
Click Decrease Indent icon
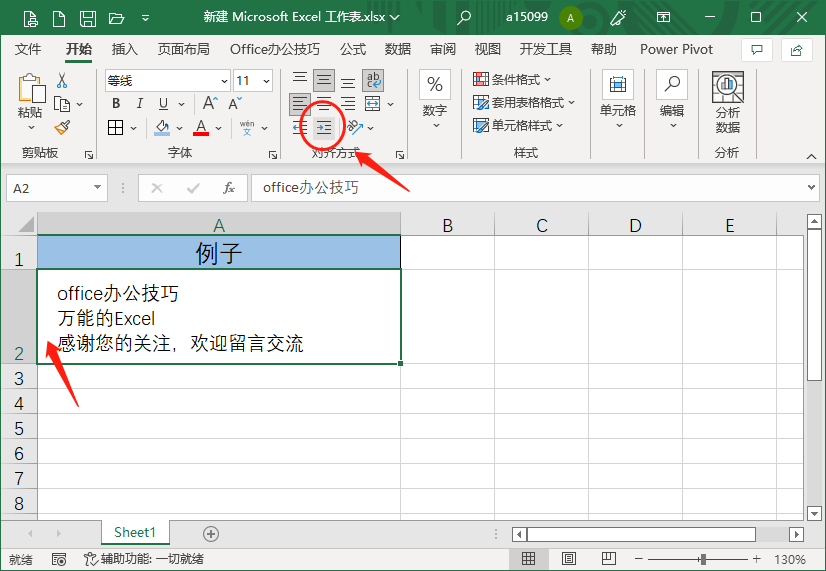(300, 127)
